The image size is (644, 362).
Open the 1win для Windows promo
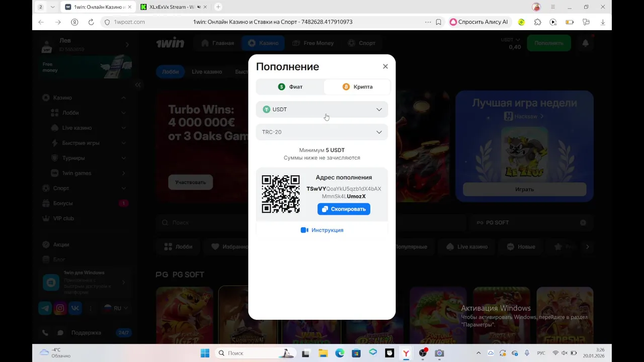tap(85, 282)
